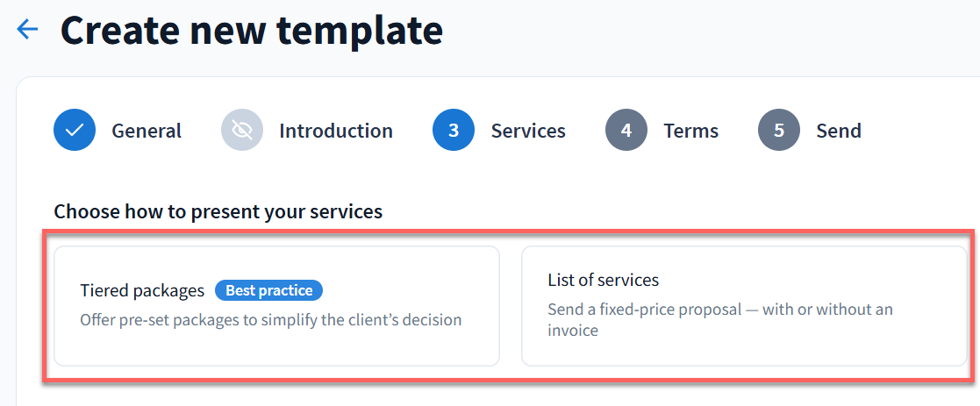The width and height of the screenshot is (980, 406).
Task: Open the General step label
Action: (146, 131)
